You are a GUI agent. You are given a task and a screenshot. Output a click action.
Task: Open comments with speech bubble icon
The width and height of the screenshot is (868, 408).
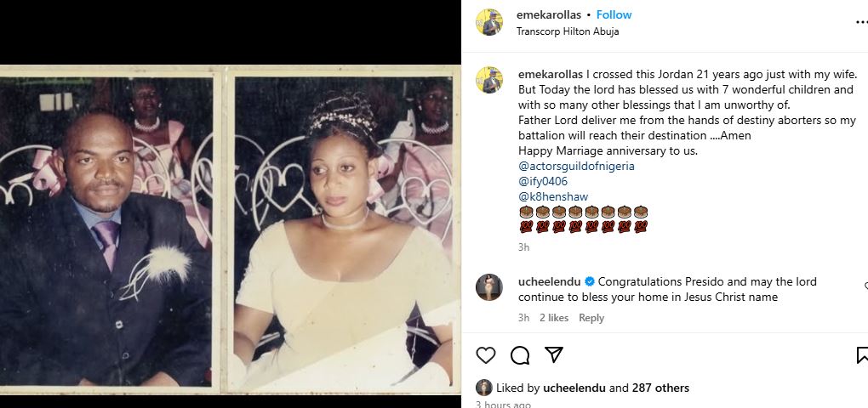520,354
